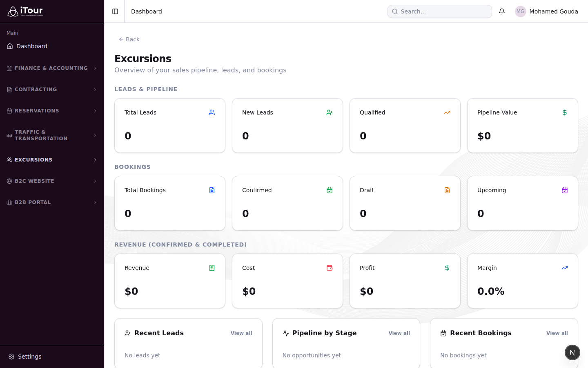Viewport: 588px width, 368px height.
Task: Click the Mohamed Gouda user name
Action: [554, 11]
